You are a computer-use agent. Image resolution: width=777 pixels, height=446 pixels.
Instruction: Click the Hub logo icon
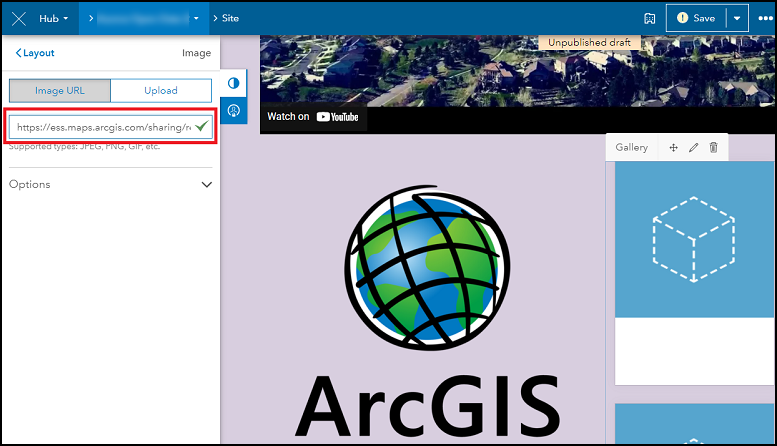[x=19, y=18]
